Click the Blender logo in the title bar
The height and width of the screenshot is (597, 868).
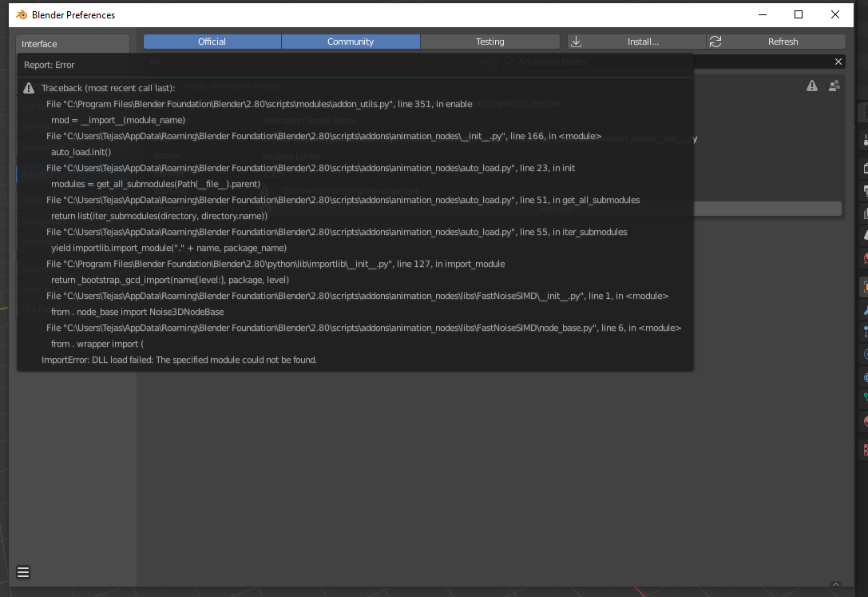tap(23, 14)
